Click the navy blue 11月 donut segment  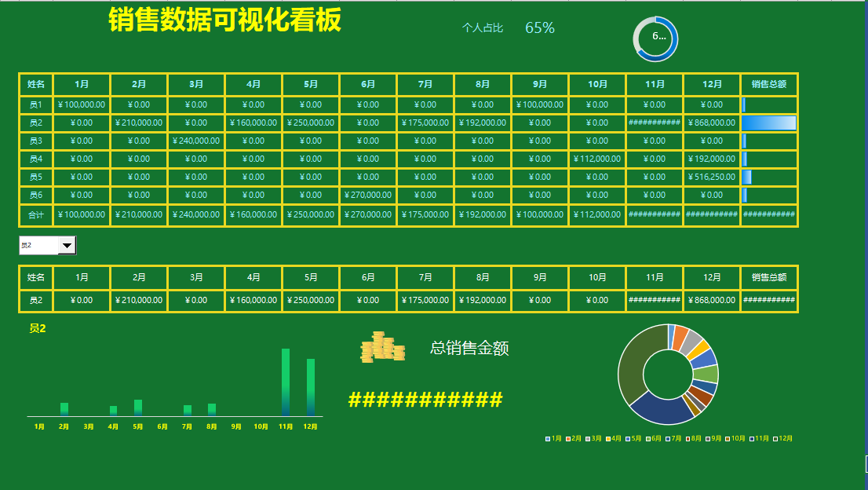(x=662, y=410)
